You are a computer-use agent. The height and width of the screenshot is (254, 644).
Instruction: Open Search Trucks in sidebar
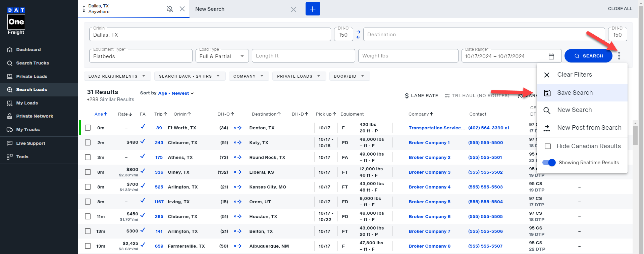coord(33,63)
